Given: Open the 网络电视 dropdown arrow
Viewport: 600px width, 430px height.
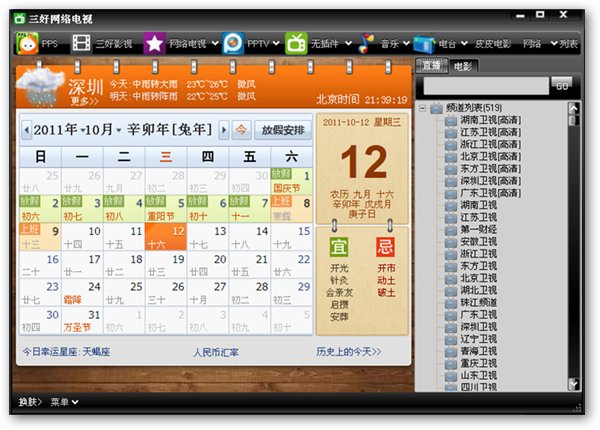Looking at the screenshot, I should [x=215, y=44].
